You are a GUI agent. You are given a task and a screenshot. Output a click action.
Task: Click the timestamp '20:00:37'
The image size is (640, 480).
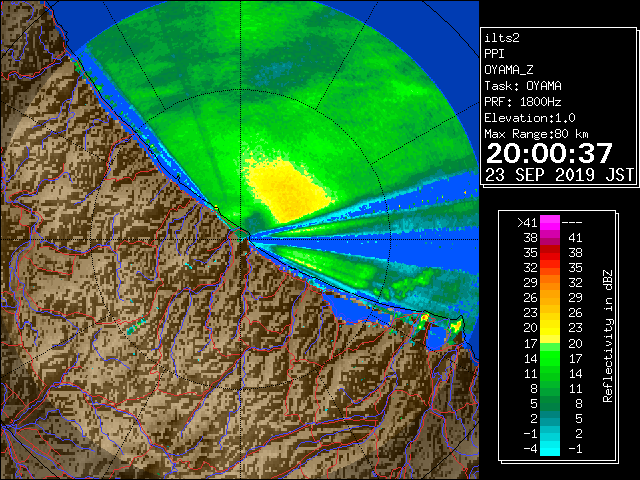(x=549, y=153)
